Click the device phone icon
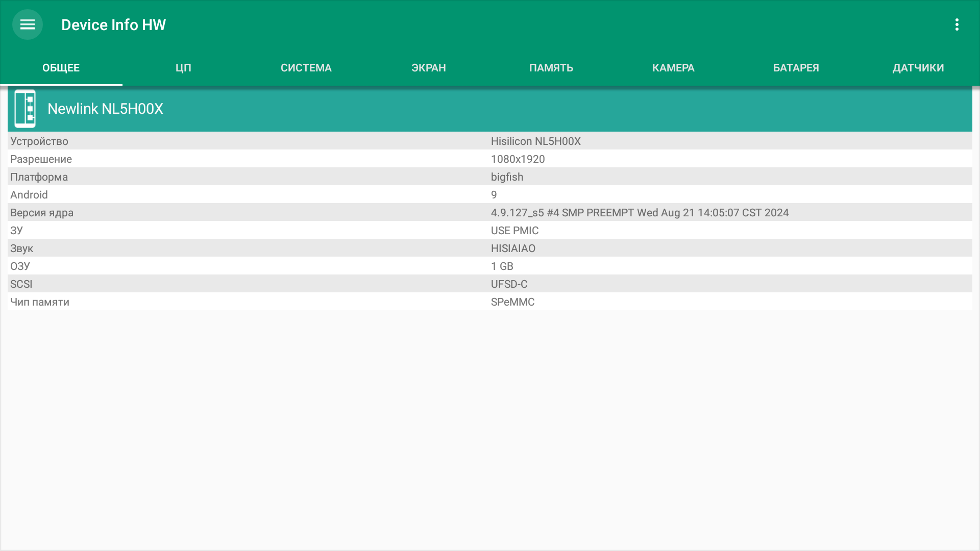 click(25, 109)
